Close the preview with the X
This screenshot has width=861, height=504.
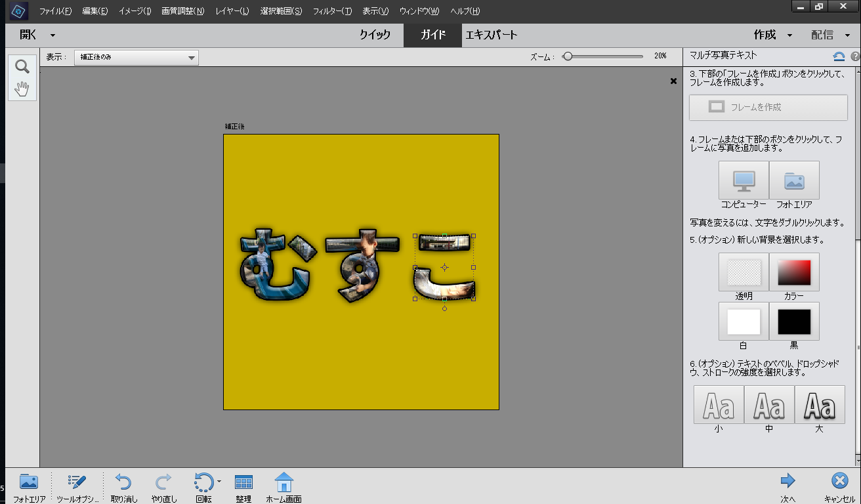[673, 81]
